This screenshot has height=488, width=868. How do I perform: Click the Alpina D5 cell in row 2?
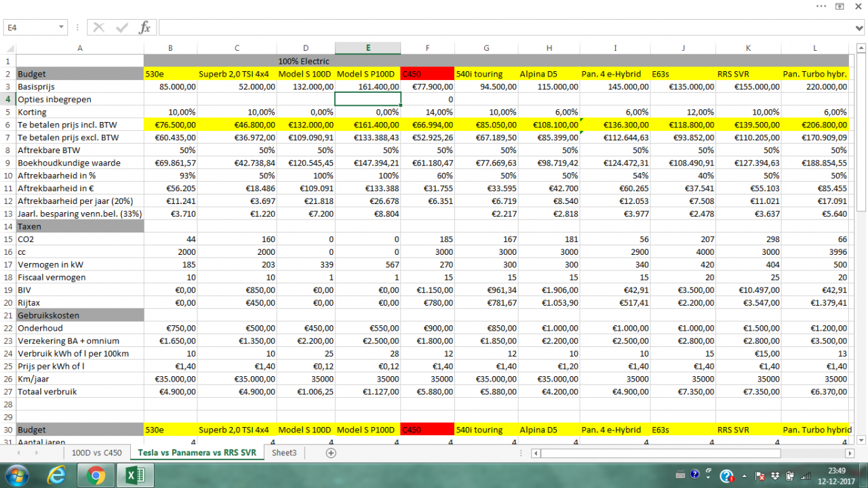point(549,74)
